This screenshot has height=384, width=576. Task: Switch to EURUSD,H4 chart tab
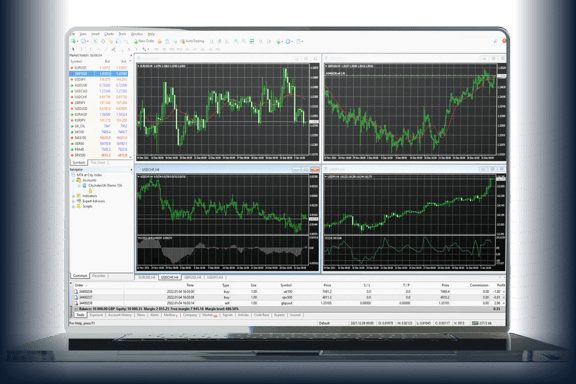[147, 277]
